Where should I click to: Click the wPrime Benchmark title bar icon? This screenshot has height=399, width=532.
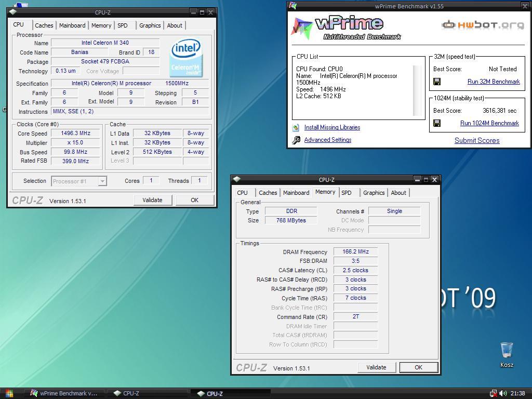point(292,6)
